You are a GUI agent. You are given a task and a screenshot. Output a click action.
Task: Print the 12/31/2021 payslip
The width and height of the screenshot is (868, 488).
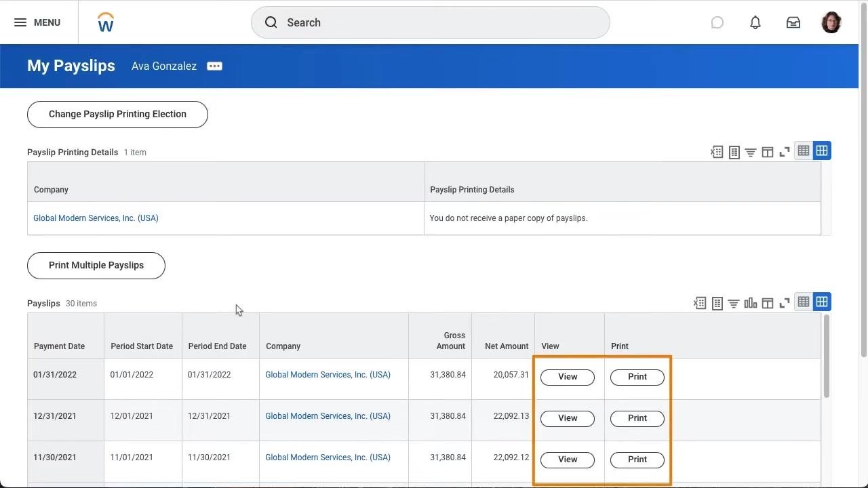coord(637,418)
